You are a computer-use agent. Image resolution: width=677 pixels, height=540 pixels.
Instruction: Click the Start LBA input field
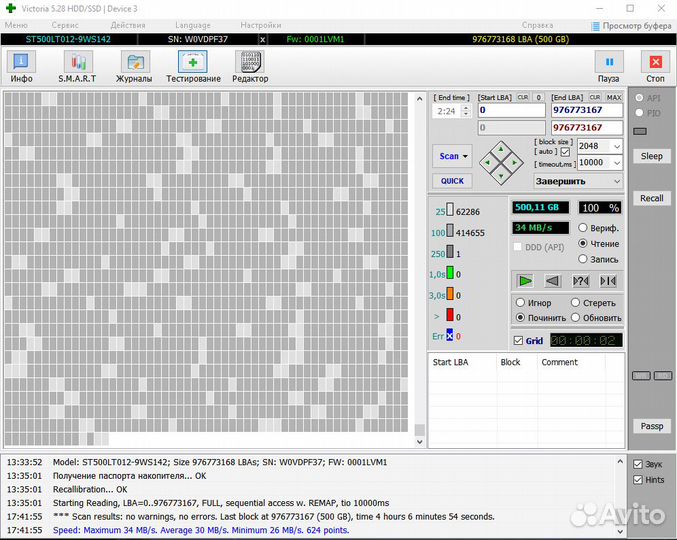(511, 110)
